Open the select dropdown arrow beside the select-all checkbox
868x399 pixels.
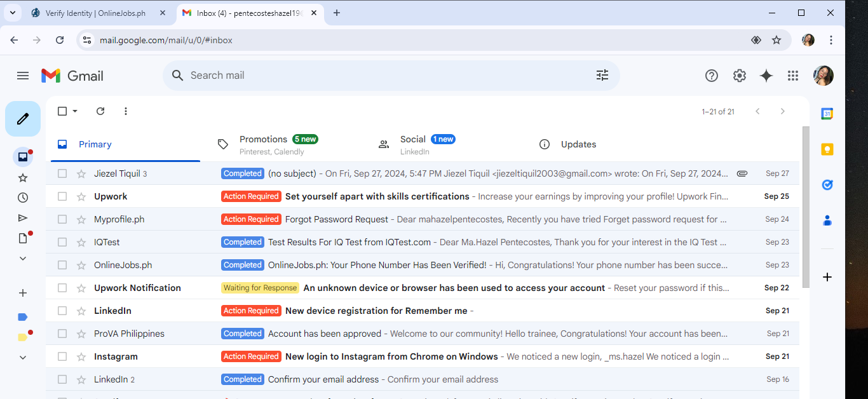[75, 111]
